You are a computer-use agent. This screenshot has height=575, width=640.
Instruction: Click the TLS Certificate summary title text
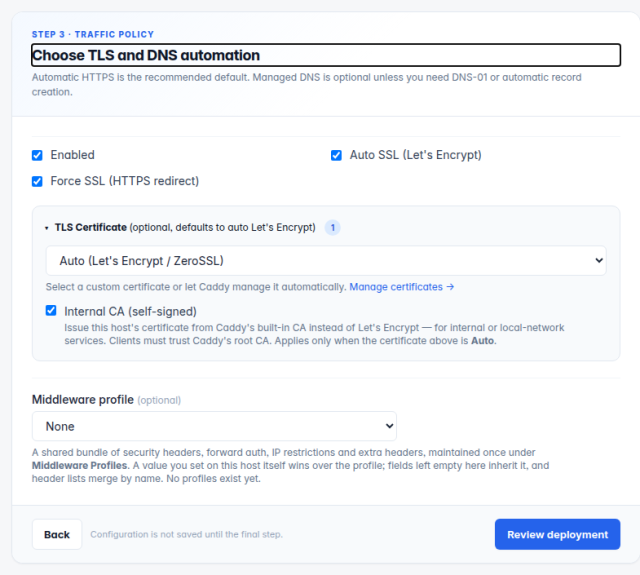click(x=185, y=227)
